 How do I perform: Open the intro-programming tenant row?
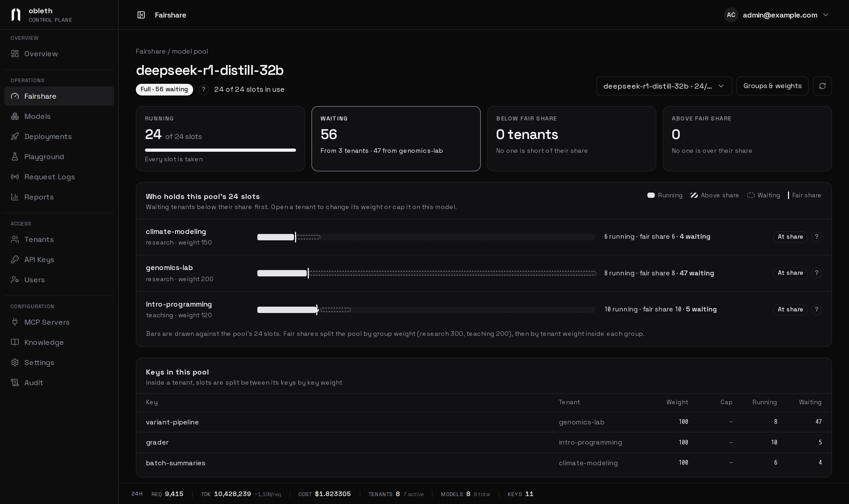point(484,309)
